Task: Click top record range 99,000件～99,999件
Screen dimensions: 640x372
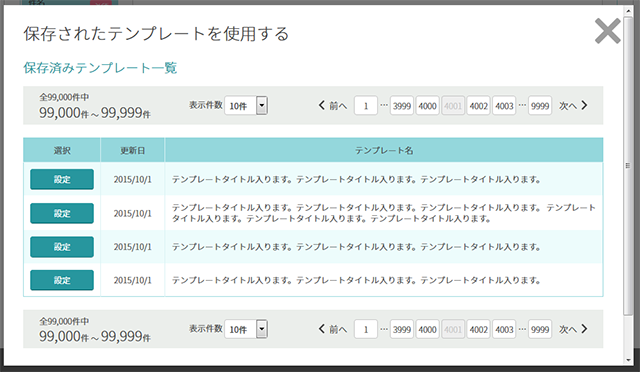Action: (x=95, y=113)
